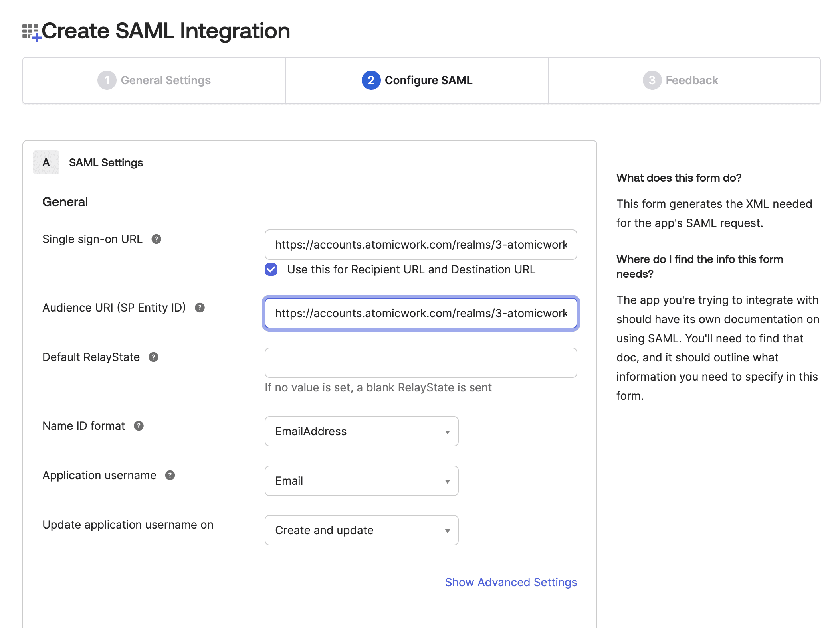Viewport: 840px width, 628px height.
Task: Open Update application username on dropdown
Action: click(361, 530)
